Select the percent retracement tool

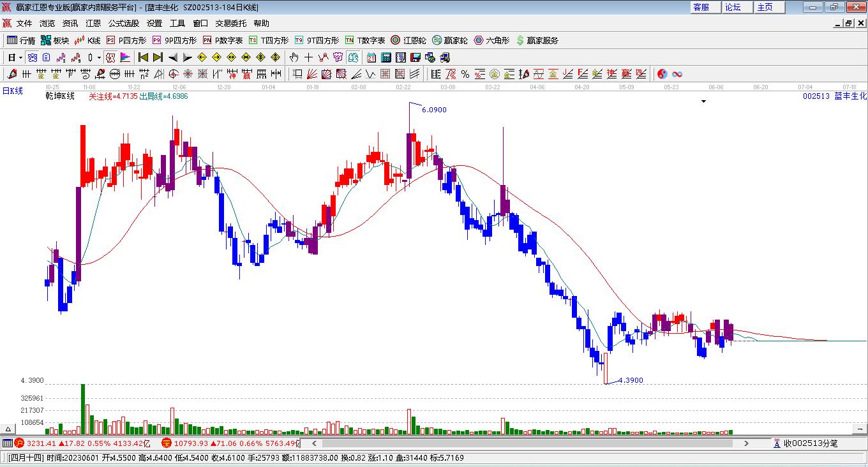tap(465, 74)
